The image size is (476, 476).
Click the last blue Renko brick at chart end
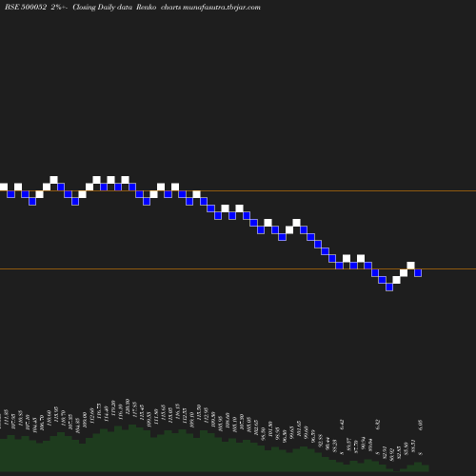pyautogui.click(x=418, y=272)
